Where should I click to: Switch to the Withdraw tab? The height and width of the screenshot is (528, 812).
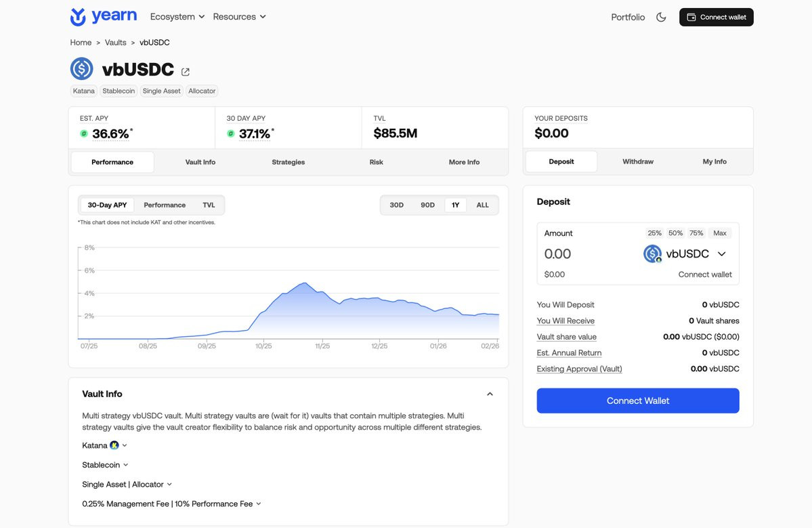point(638,162)
